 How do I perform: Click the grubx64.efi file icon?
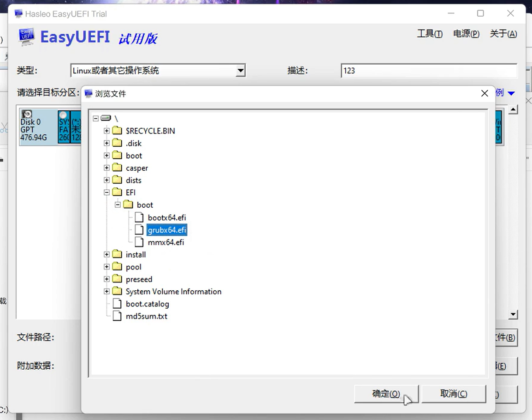pos(139,230)
